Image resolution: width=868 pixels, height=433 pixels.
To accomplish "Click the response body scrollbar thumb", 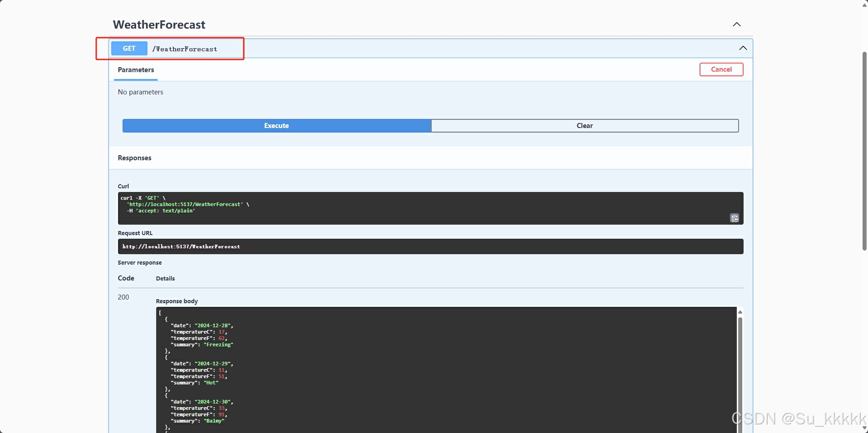I will click(x=740, y=375).
